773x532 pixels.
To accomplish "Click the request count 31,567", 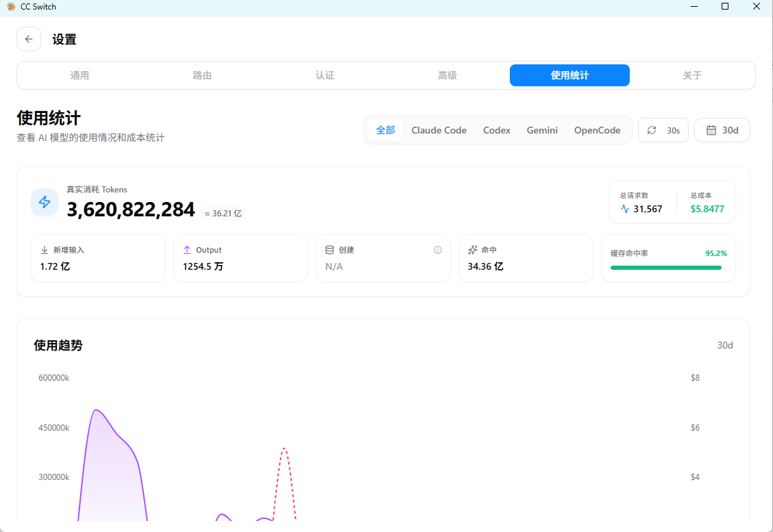I will tap(648, 209).
